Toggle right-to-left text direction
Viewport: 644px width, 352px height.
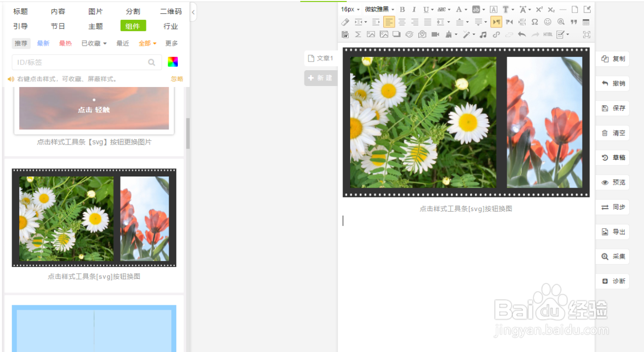509,22
